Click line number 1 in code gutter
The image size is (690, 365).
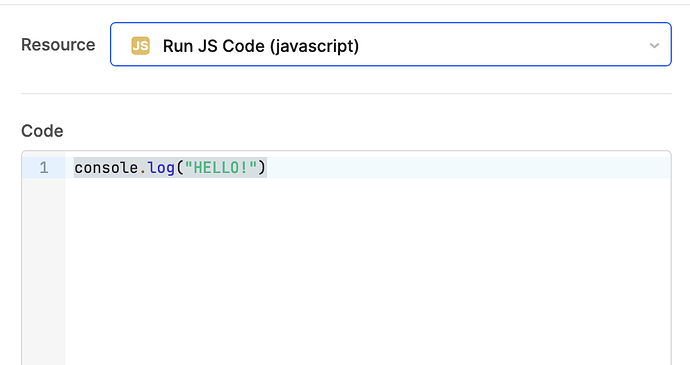(44, 168)
